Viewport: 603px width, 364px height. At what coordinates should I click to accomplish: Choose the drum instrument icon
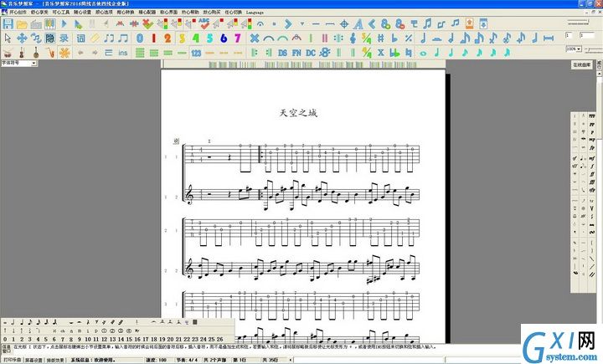coord(8,52)
